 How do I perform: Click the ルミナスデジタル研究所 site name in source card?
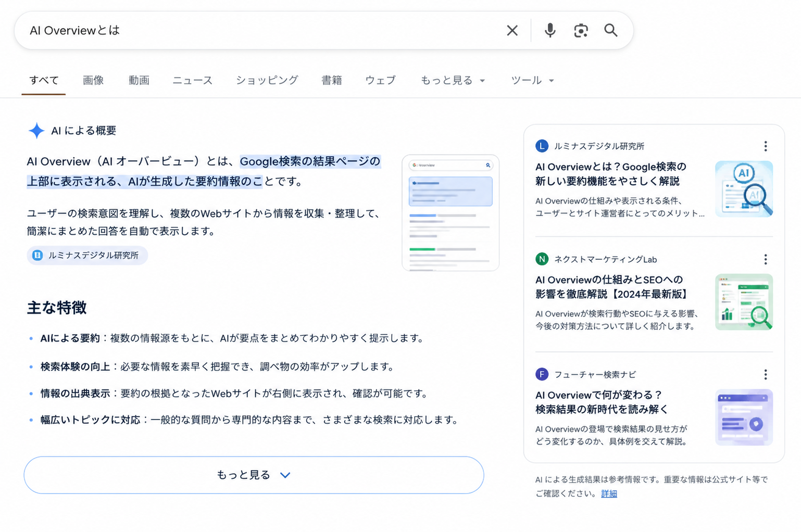[599, 146]
